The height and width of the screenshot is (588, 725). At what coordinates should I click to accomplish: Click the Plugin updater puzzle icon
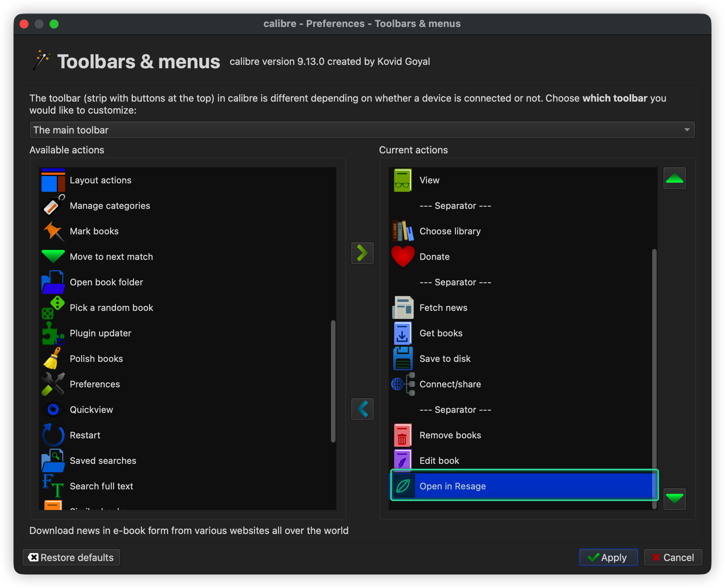53,333
